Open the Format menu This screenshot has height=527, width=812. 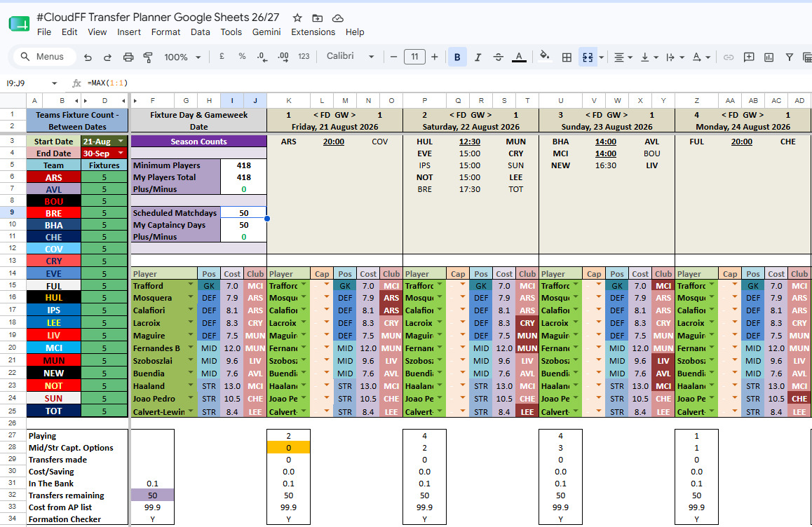[165, 32]
